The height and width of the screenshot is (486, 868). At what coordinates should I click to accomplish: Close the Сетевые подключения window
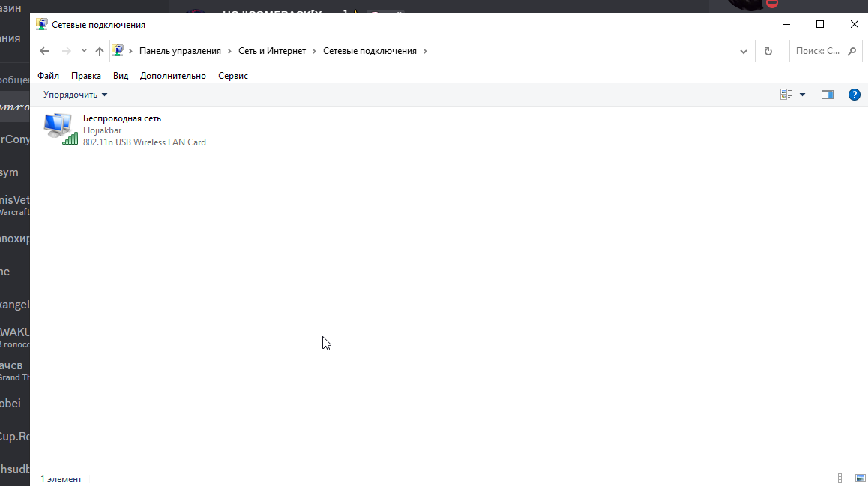(854, 25)
